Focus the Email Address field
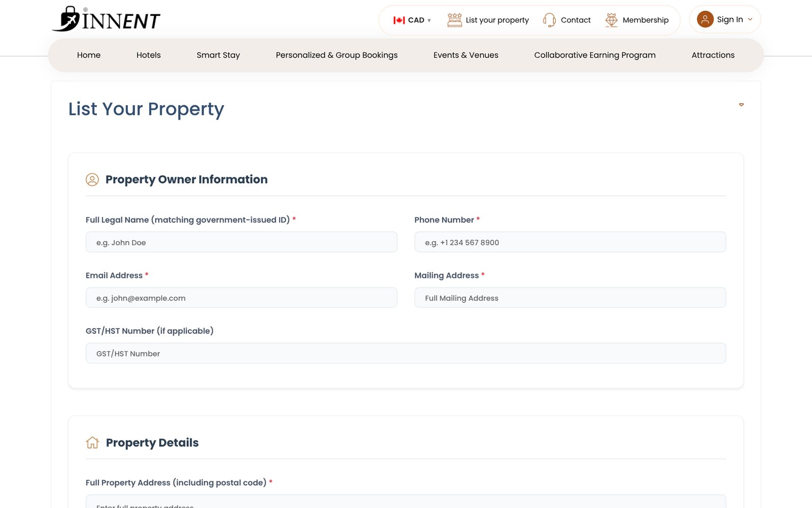This screenshot has width=812, height=508. click(x=242, y=298)
